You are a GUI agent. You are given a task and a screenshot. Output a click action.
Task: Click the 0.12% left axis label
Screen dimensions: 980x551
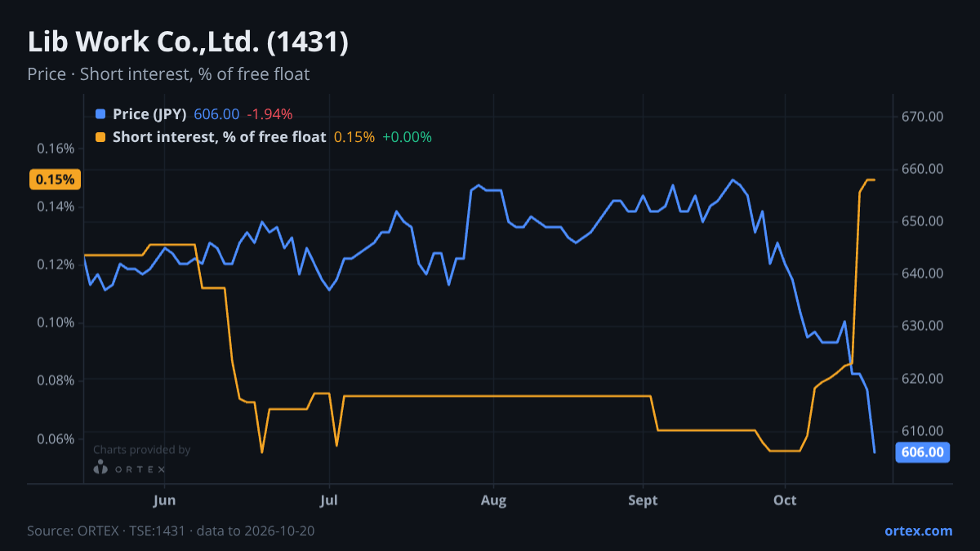click(56, 264)
